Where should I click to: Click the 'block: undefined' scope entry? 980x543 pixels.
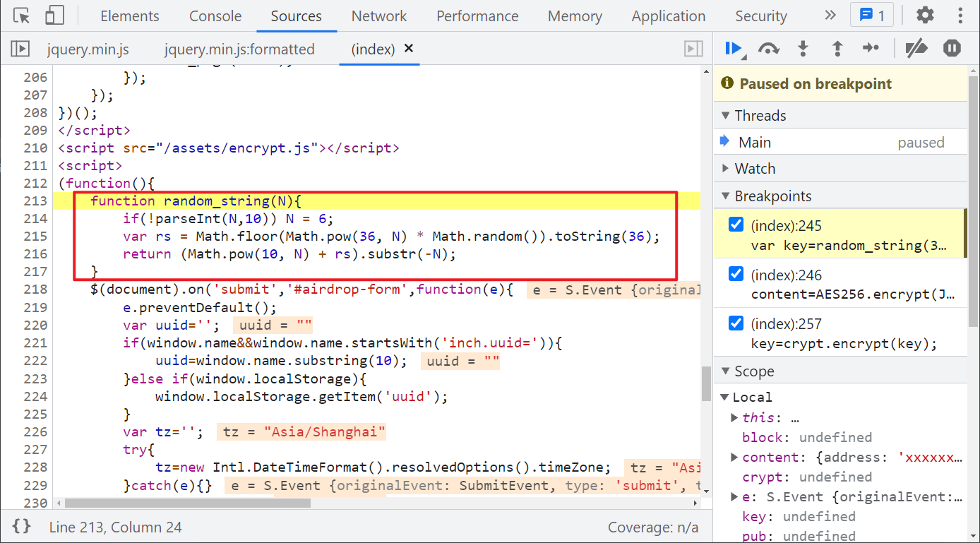click(x=807, y=437)
